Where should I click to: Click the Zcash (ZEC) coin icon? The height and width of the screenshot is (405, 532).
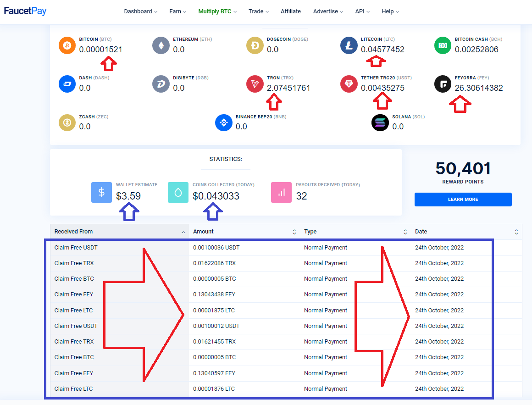pos(67,123)
